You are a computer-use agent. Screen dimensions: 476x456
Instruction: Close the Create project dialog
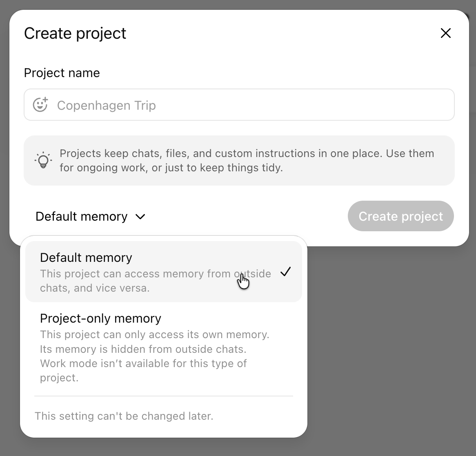click(445, 33)
